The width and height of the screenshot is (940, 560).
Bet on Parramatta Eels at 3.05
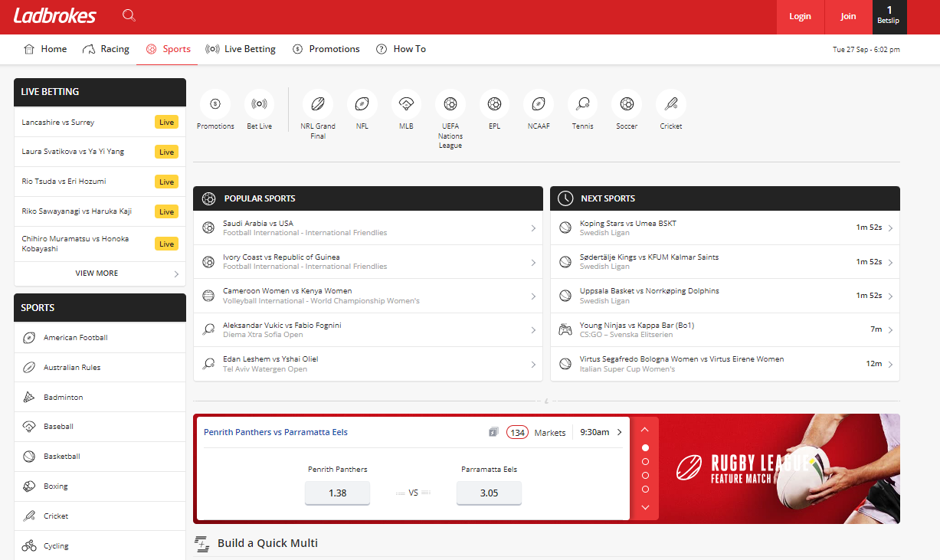pyautogui.click(x=489, y=493)
